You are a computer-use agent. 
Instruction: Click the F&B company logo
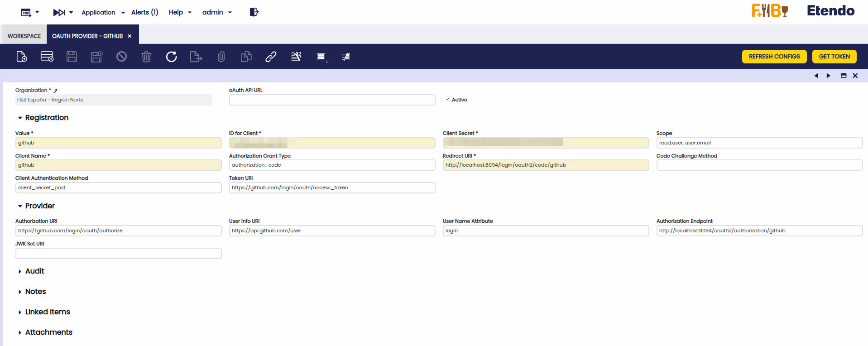click(770, 10)
